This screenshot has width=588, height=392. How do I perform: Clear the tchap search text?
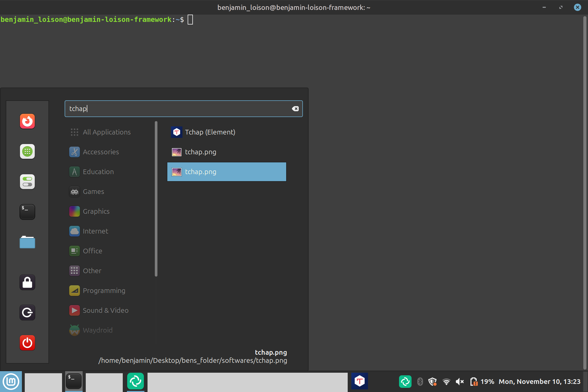(x=295, y=109)
